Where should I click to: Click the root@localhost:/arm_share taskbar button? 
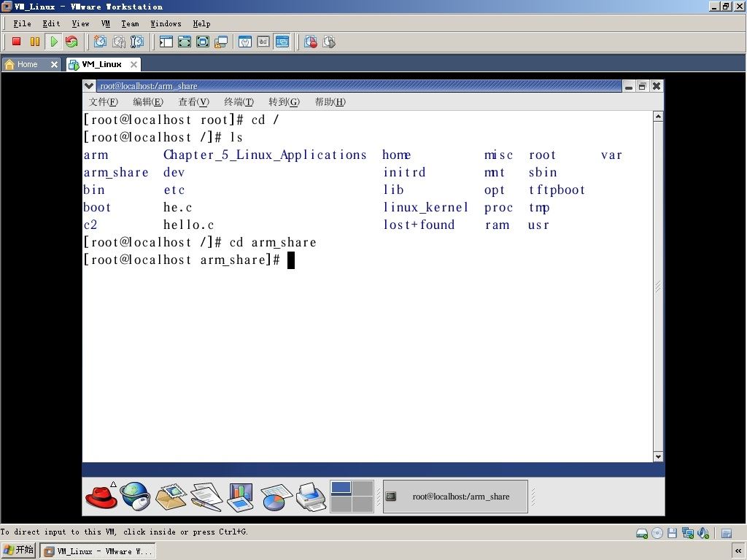[x=455, y=497]
